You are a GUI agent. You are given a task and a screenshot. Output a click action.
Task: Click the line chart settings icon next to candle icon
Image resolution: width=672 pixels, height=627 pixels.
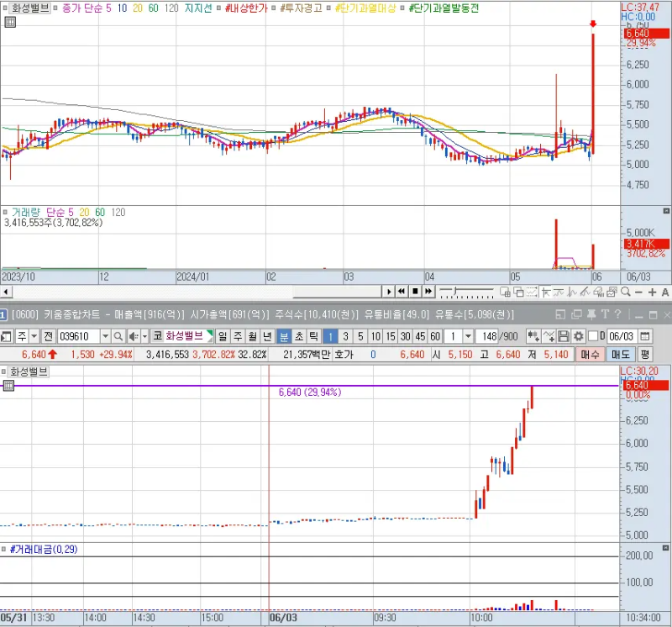coord(549,336)
